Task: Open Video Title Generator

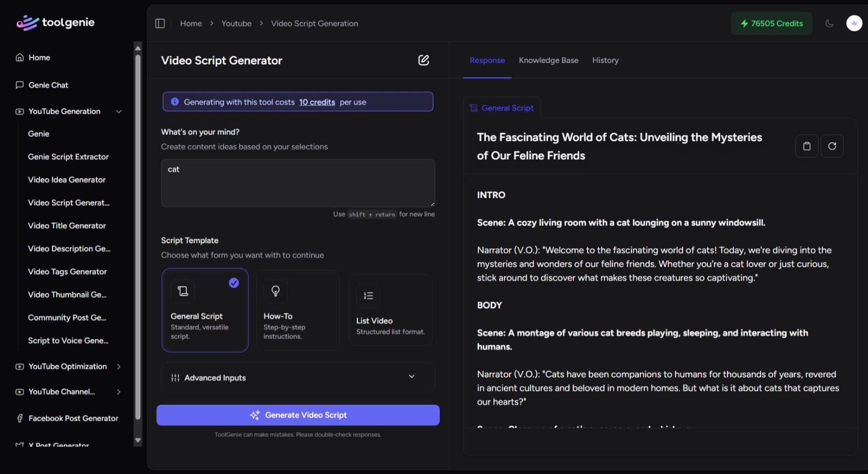Action: (x=67, y=226)
